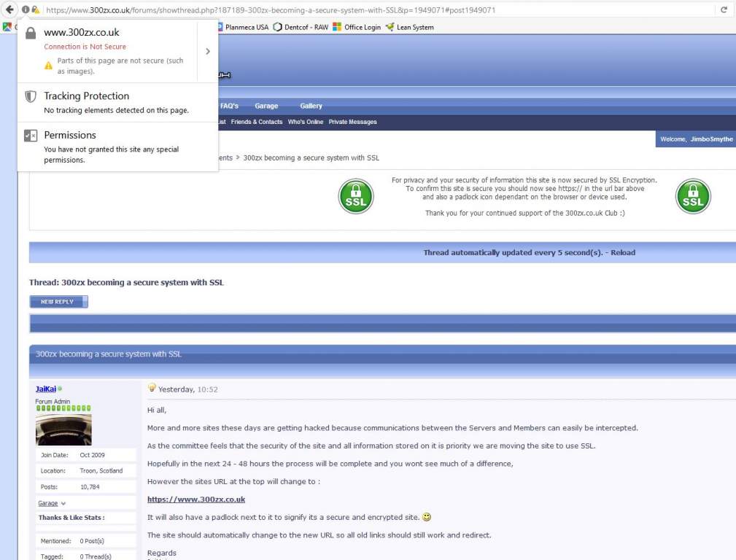Open the Dentcof - RAW bookmark
The image size is (736, 560).
[301, 27]
